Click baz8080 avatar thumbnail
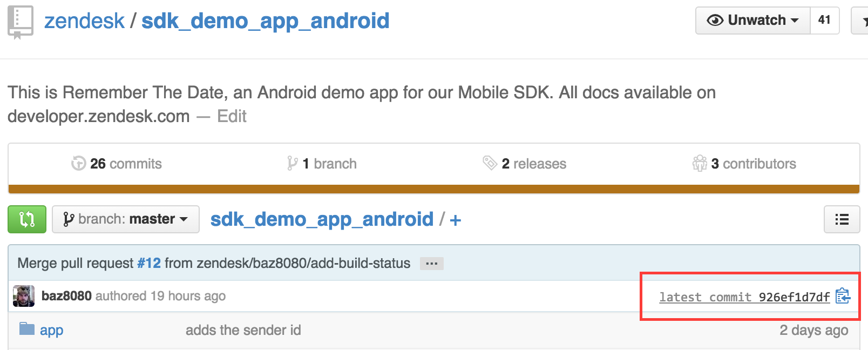This screenshot has width=868, height=350. coord(24,296)
